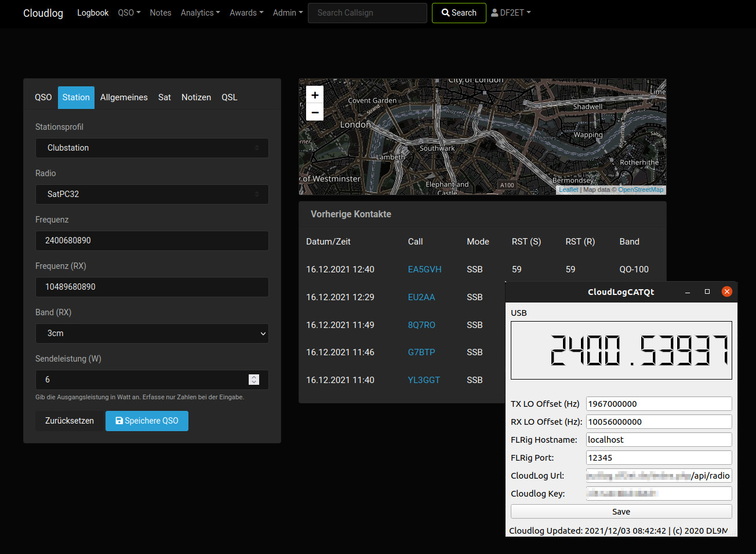The width and height of the screenshot is (756, 554).
Task: Open the Radio SatPC32 dropdown
Action: tap(152, 194)
